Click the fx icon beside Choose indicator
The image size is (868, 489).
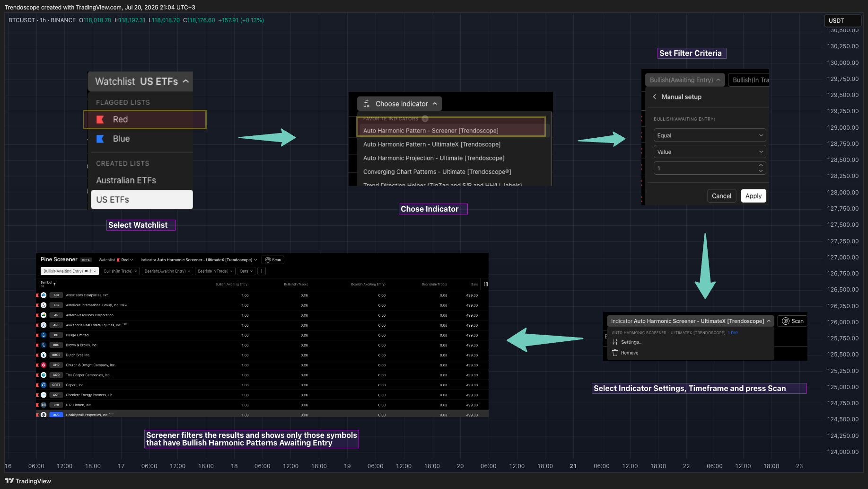[367, 104]
